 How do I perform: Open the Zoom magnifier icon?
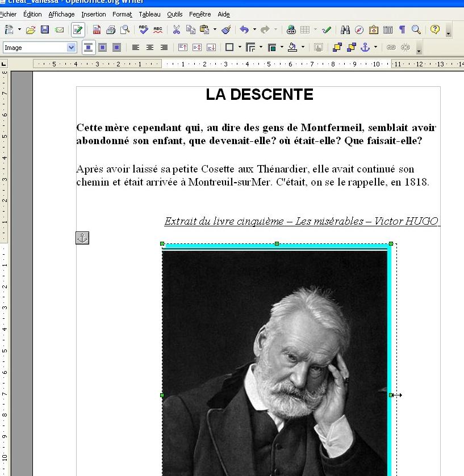point(416,30)
